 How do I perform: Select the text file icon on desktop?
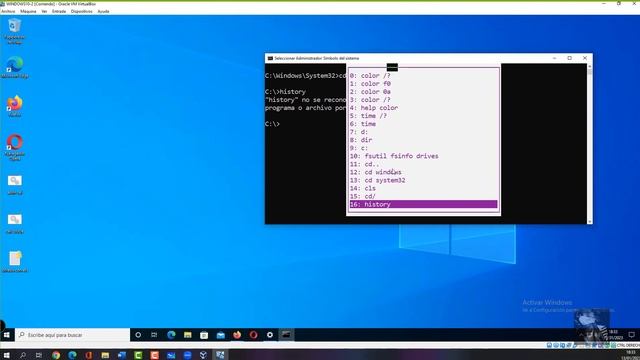tap(15, 261)
